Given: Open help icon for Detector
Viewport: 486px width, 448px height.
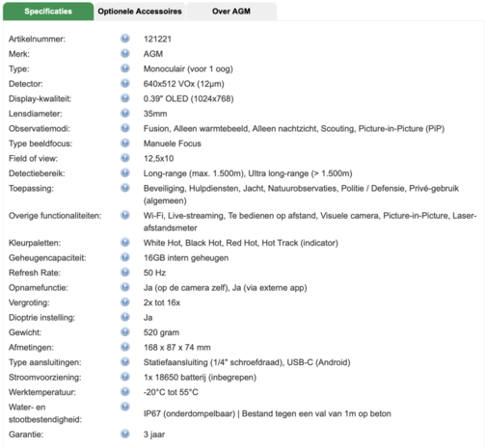Looking at the screenshot, I should point(125,83).
